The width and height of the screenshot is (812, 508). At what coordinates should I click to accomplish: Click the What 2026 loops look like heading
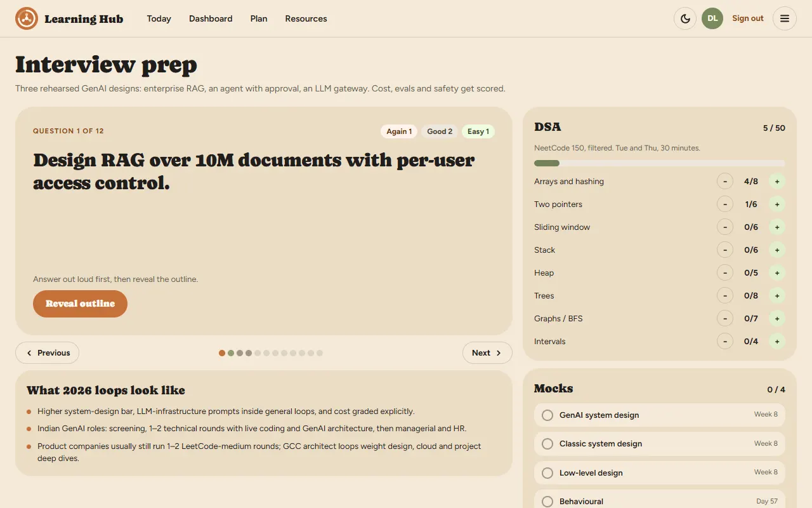106,390
